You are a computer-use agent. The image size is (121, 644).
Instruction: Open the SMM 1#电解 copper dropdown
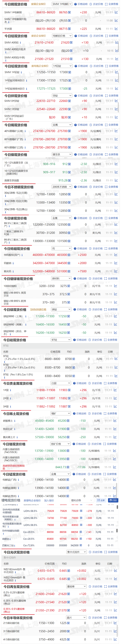(62, 4)
